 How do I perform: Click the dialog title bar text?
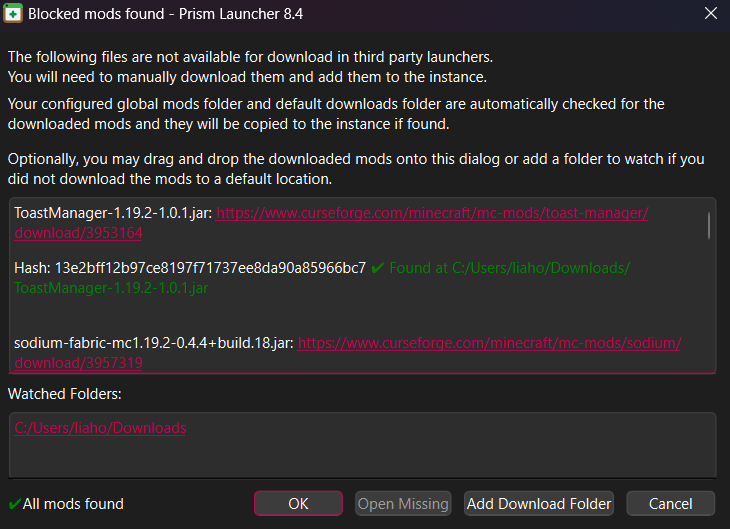pos(165,14)
